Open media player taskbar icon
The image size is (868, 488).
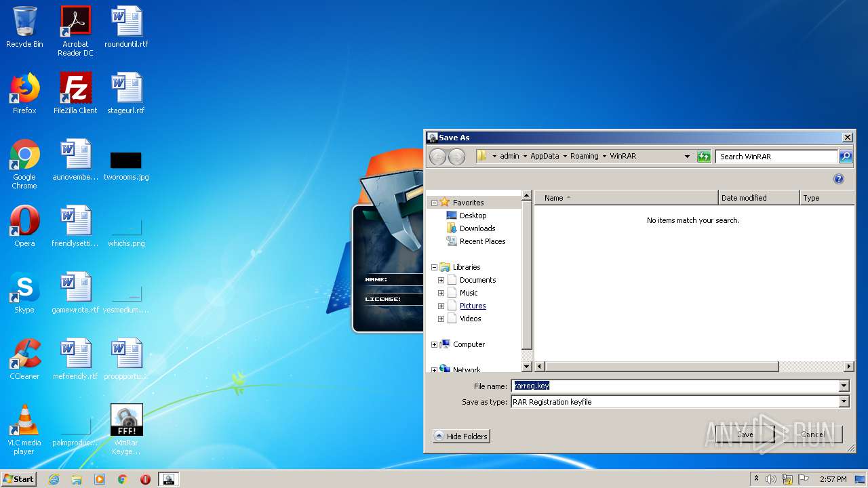pos(100,479)
